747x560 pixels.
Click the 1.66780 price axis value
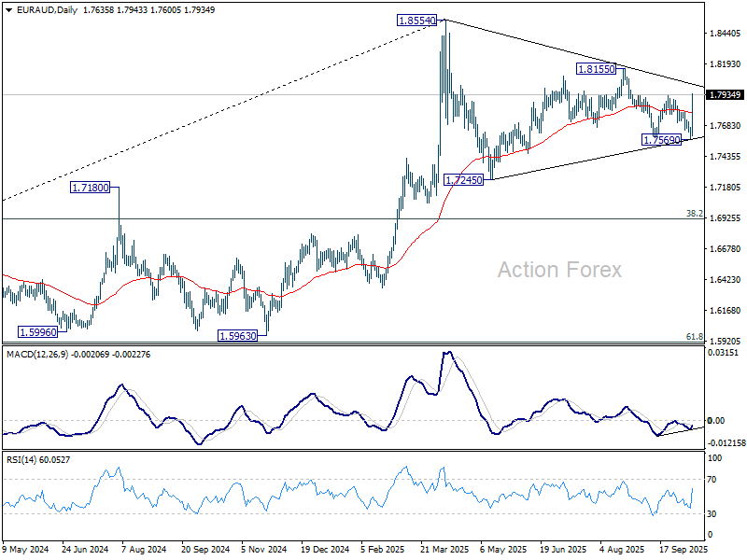coord(726,248)
